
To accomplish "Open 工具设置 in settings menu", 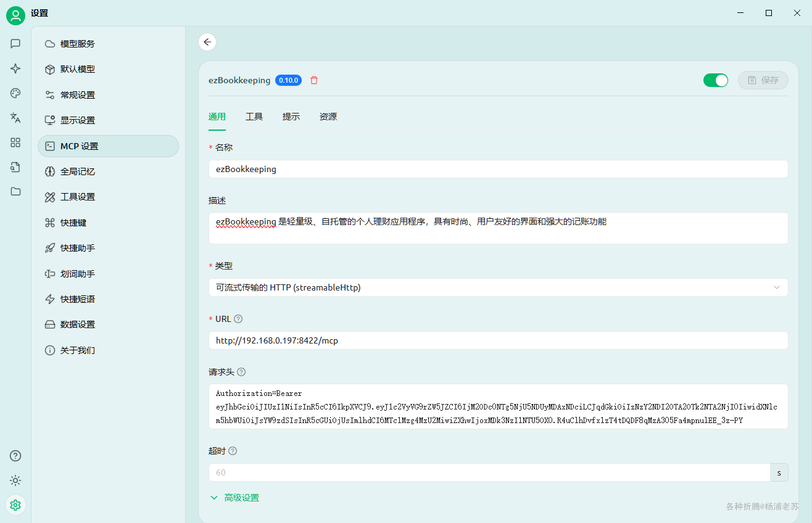I will [108, 197].
